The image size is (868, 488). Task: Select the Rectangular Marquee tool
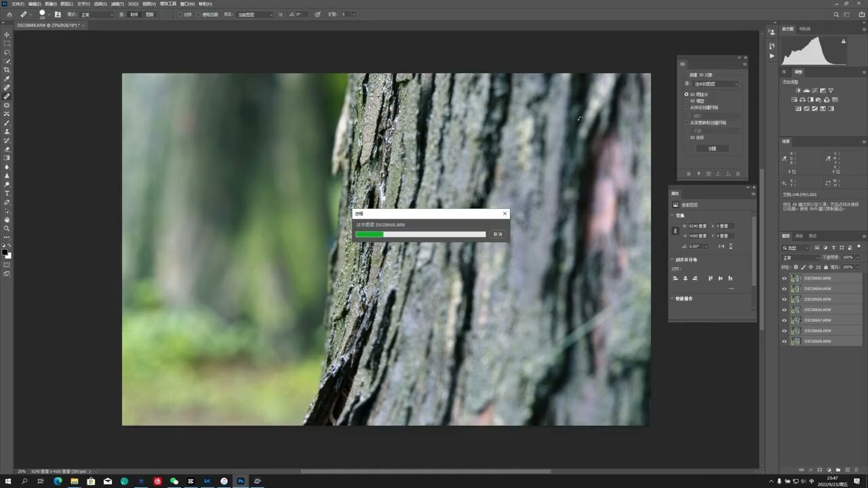coord(7,43)
